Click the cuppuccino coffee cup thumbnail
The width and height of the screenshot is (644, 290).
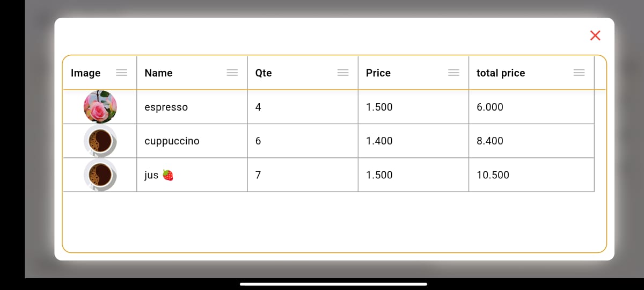100,141
